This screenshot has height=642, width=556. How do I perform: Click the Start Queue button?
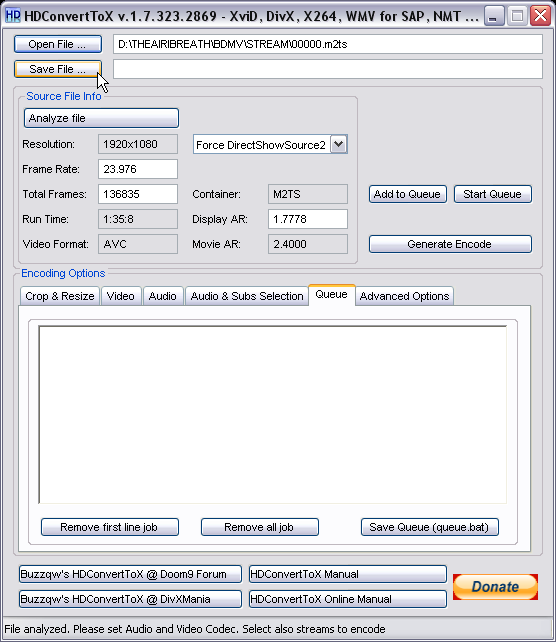coord(493,194)
